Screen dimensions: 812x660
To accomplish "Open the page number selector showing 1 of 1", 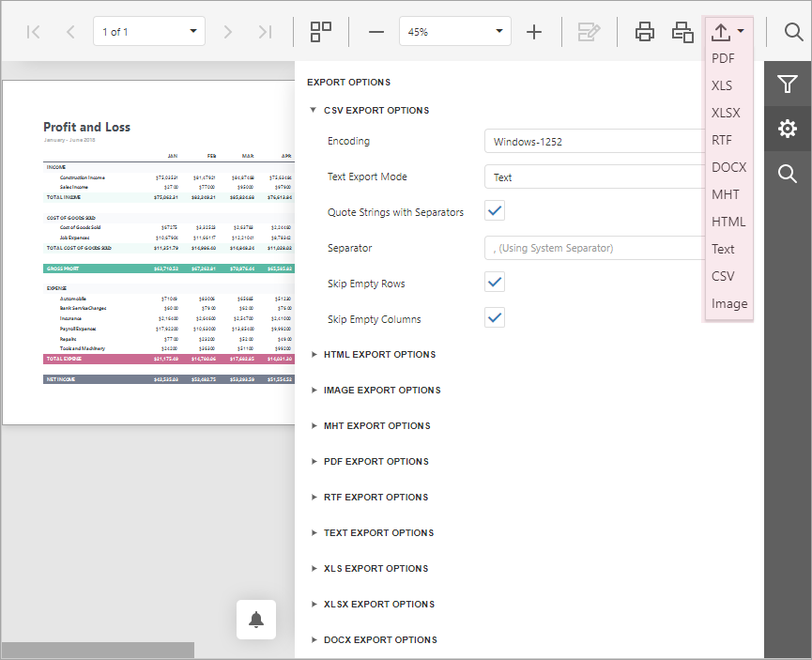I will [x=149, y=31].
